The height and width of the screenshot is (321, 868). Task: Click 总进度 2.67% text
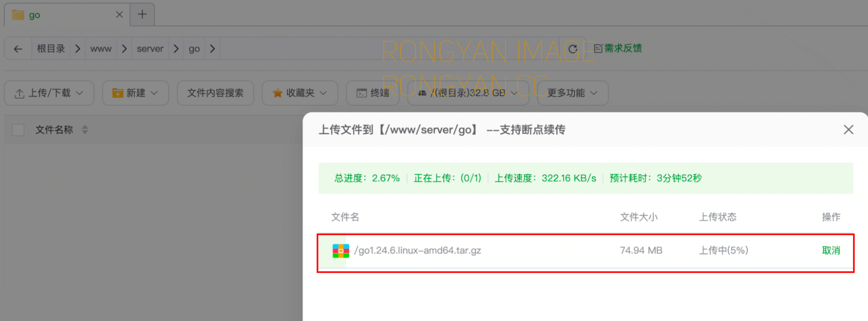coord(367,178)
